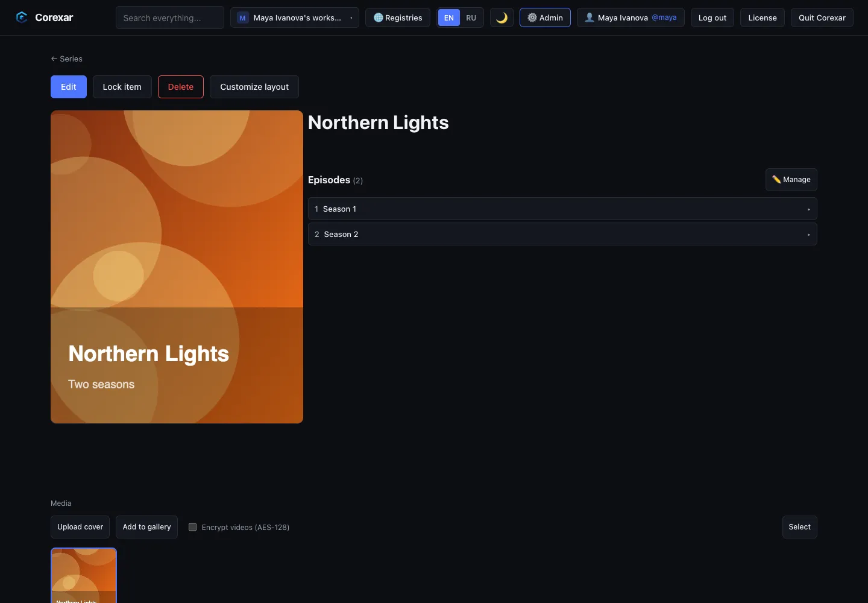The height and width of the screenshot is (603, 868).
Task: Open the License page
Action: point(763,17)
